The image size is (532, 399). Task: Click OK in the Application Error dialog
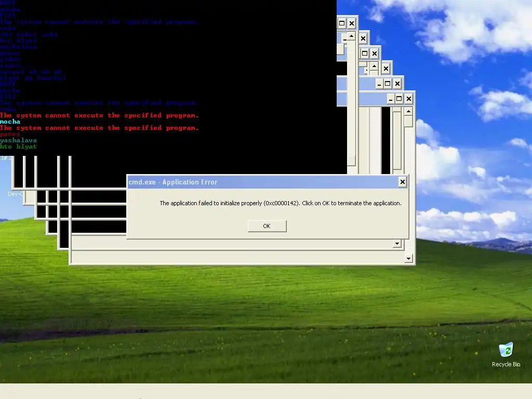(x=267, y=226)
